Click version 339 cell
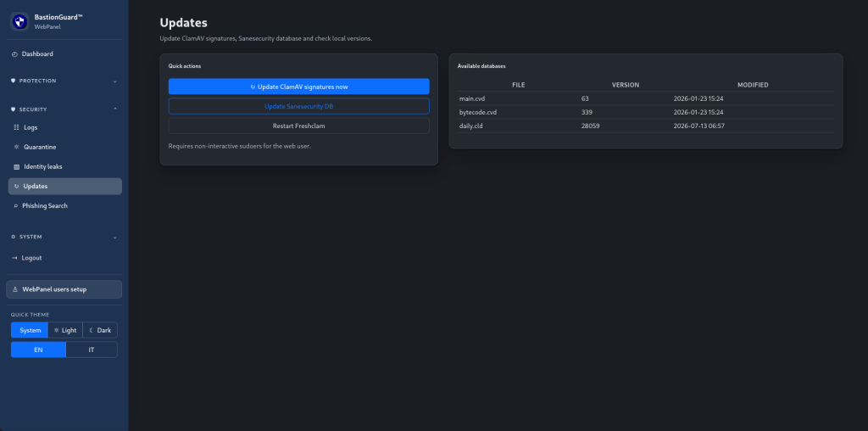Image resolution: width=868 pixels, height=431 pixels. [x=587, y=113]
